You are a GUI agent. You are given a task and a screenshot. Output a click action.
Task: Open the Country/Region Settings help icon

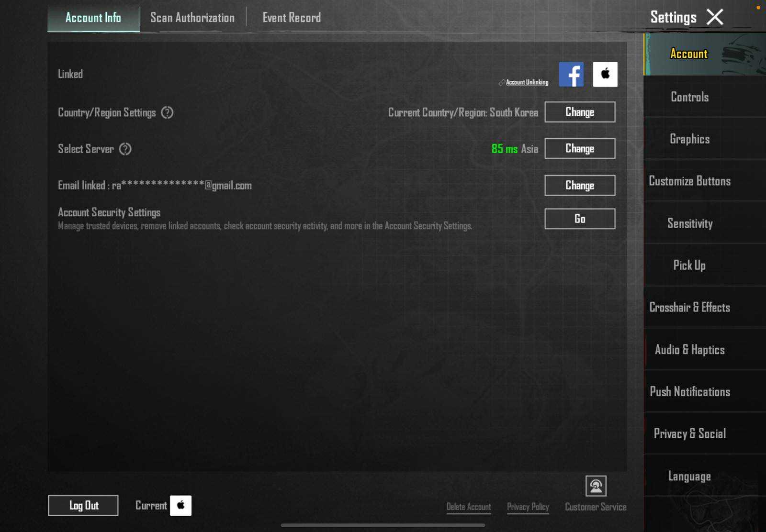[167, 112]
